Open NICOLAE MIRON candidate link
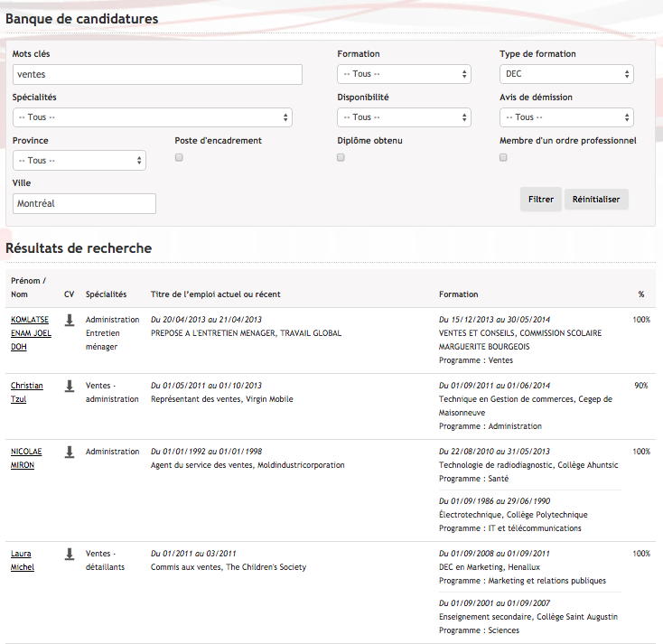This screenshot has width=663, height=644. [26, 458]
